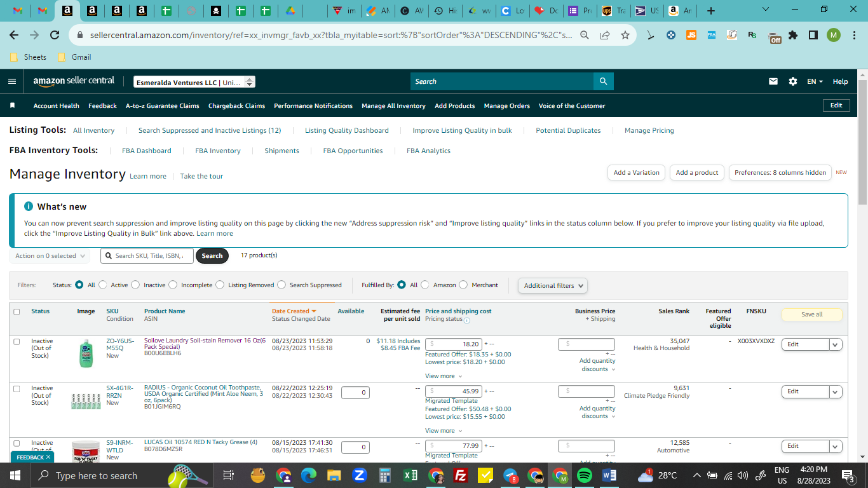Open Account Health in the top menu
This screenshot has width=868, height=488.
click(57, 105)
